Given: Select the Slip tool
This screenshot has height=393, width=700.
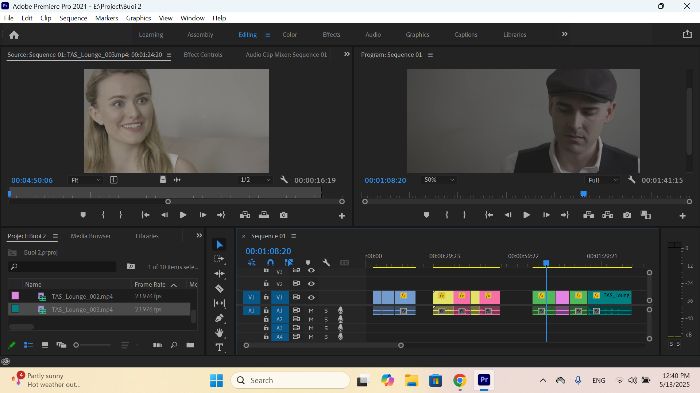Looking at the screenshot, I should click(219, 303).
